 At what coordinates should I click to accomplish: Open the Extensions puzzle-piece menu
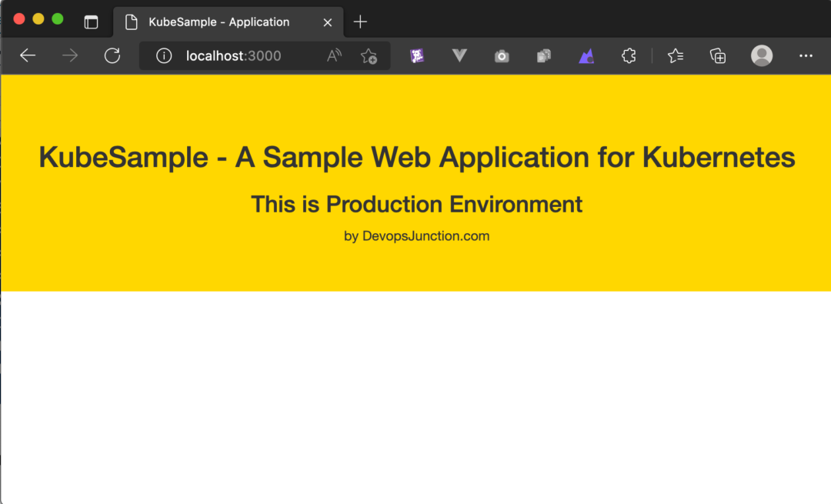click(629, 55)
